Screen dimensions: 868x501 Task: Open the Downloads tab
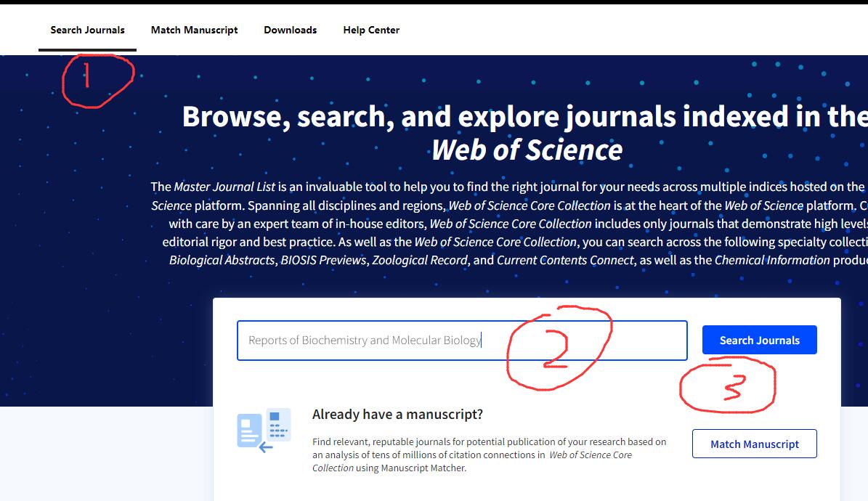pos(290,30)
